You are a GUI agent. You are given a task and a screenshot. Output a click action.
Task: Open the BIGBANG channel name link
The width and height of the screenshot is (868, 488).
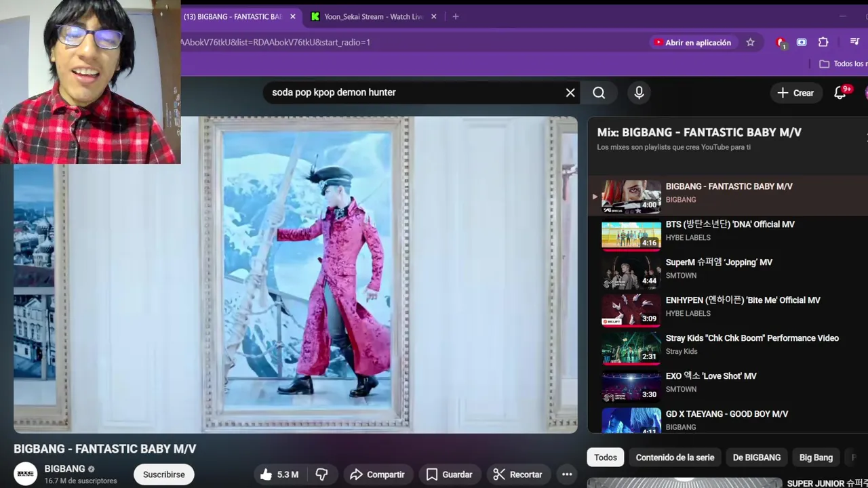click(x=64, y=468)
